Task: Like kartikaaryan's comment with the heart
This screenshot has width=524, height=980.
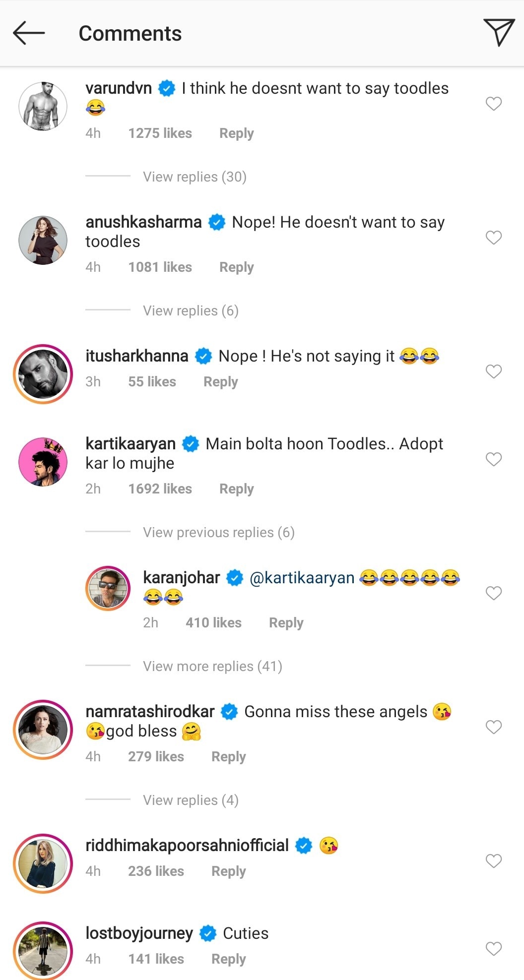Action: [x=493, y=459]
